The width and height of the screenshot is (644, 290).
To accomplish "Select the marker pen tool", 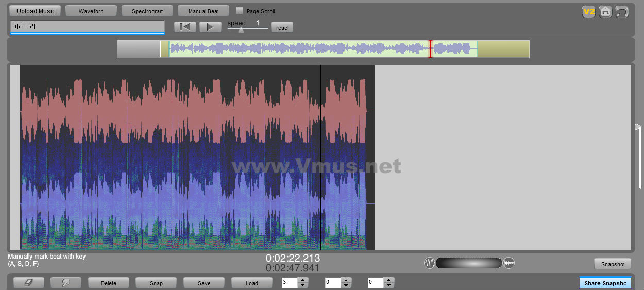I will pyautogui.click(x=65, y=283).
